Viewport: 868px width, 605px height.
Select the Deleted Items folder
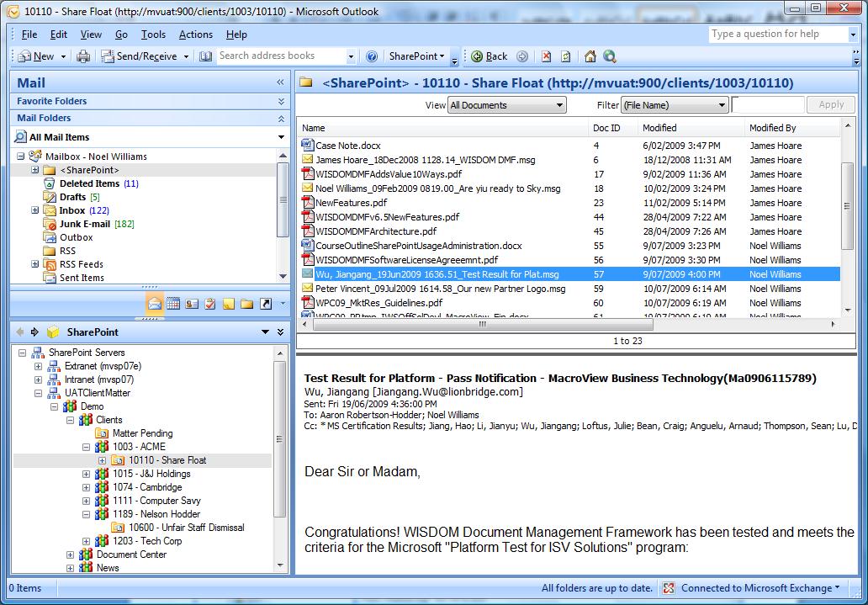[90, 183]
